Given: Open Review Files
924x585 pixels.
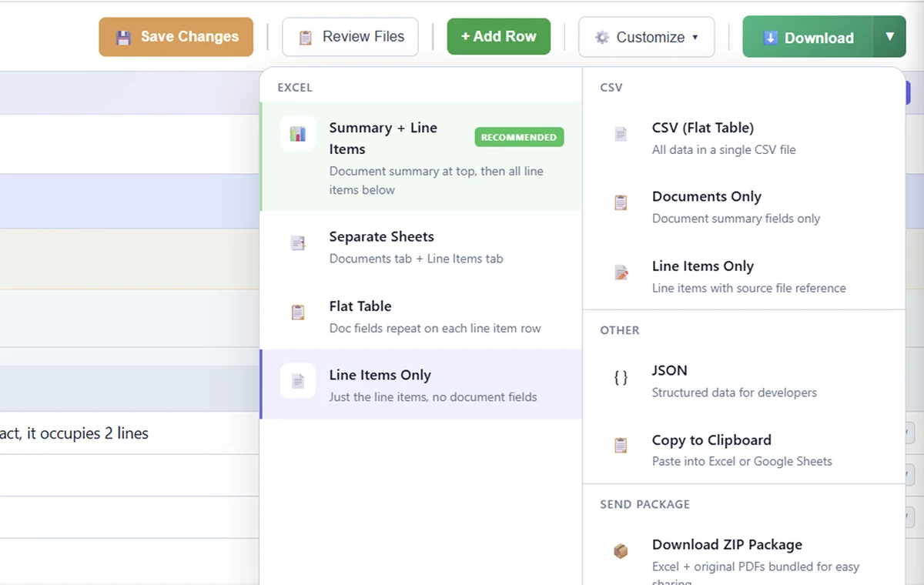Looking at the screenshot, I should pyautogui.click(x=350, y=37).
